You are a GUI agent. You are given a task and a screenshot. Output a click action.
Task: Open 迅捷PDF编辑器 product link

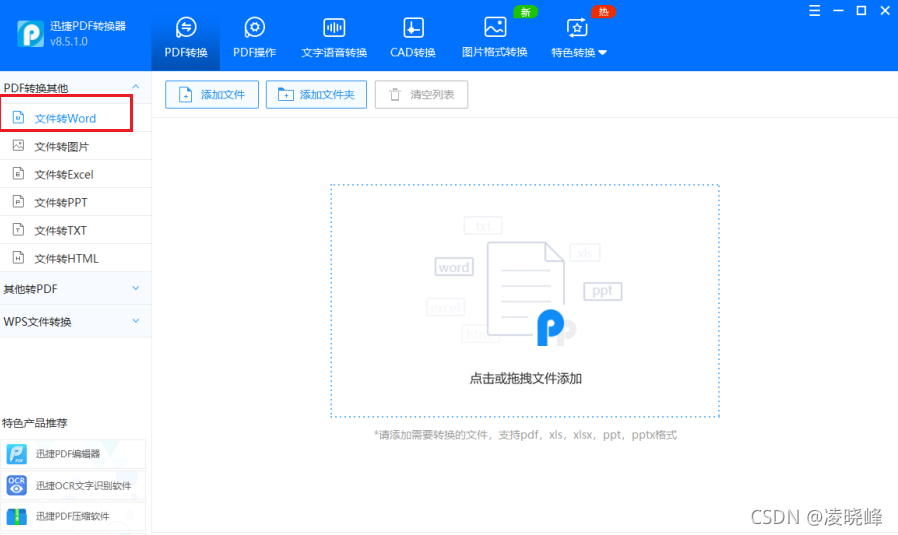click(73, 454)
